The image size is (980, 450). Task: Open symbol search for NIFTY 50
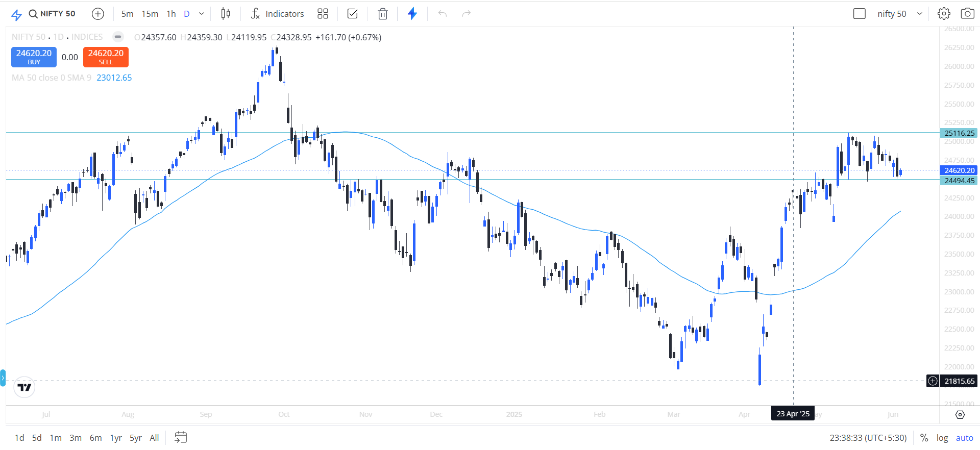coord(52,14)
